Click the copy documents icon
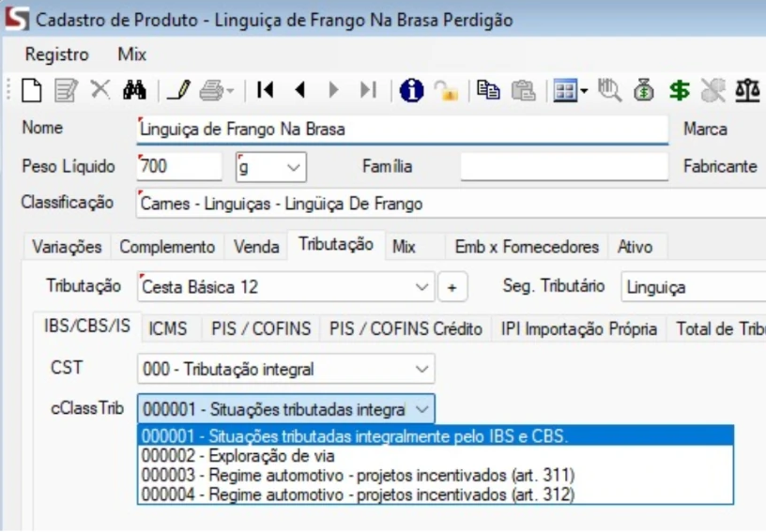Image resolution: width=766 pixels, height=532 pixels. pyautogui.click(x=488, y=91)
